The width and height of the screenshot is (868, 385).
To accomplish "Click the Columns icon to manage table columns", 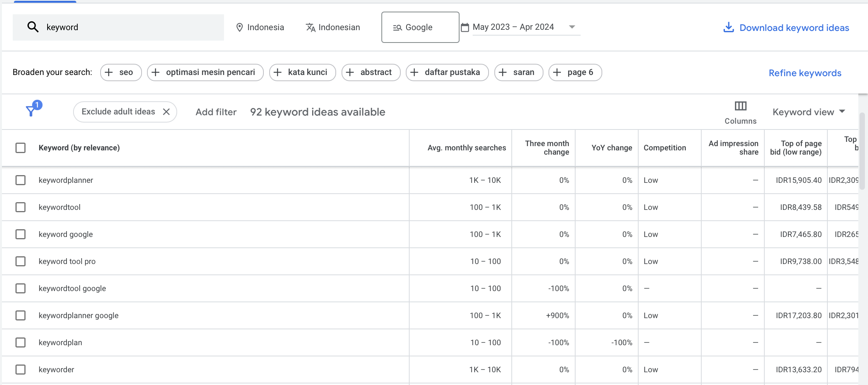I will click(740, 106).
